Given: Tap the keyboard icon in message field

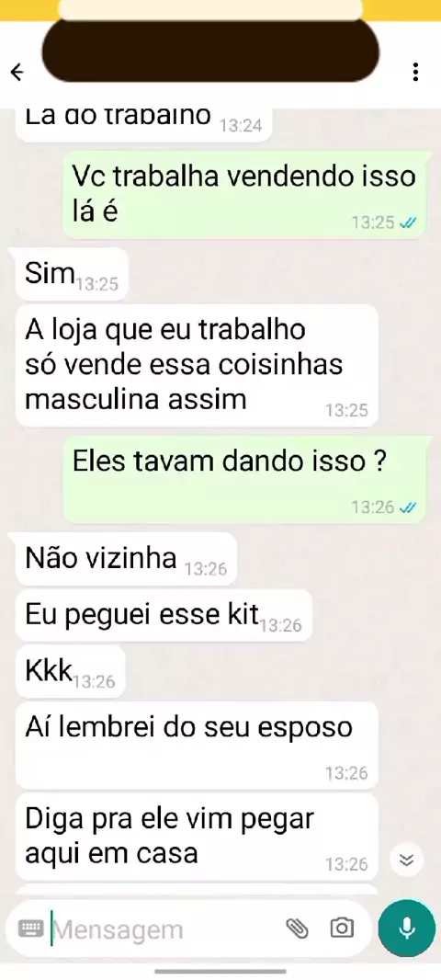Looking at the screenshot, I should [30, 929].
